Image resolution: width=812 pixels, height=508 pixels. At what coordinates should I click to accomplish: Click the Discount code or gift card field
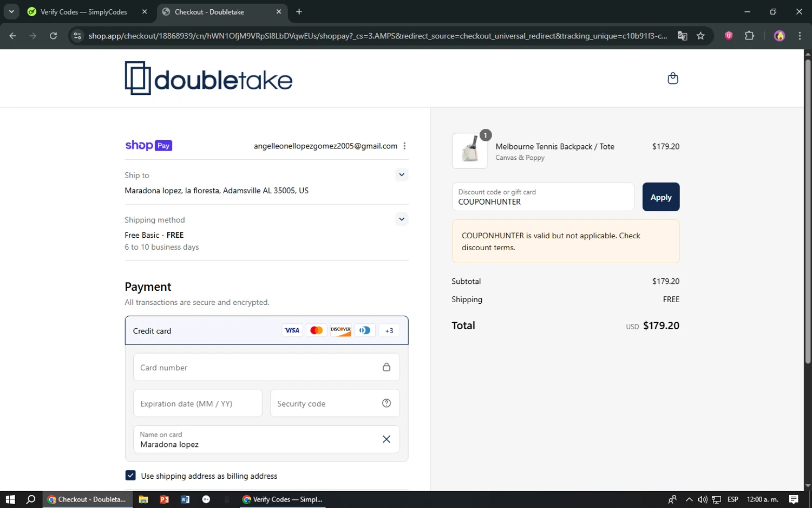tap(543, 197)
